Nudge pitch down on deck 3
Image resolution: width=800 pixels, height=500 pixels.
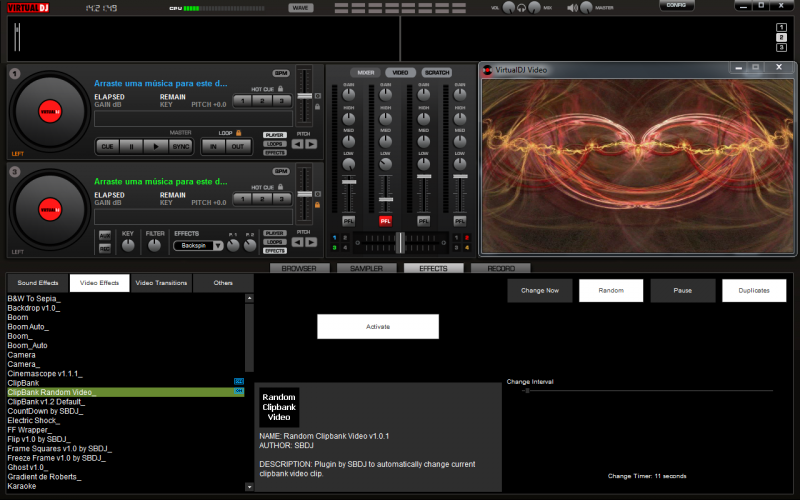pos(297,242)
